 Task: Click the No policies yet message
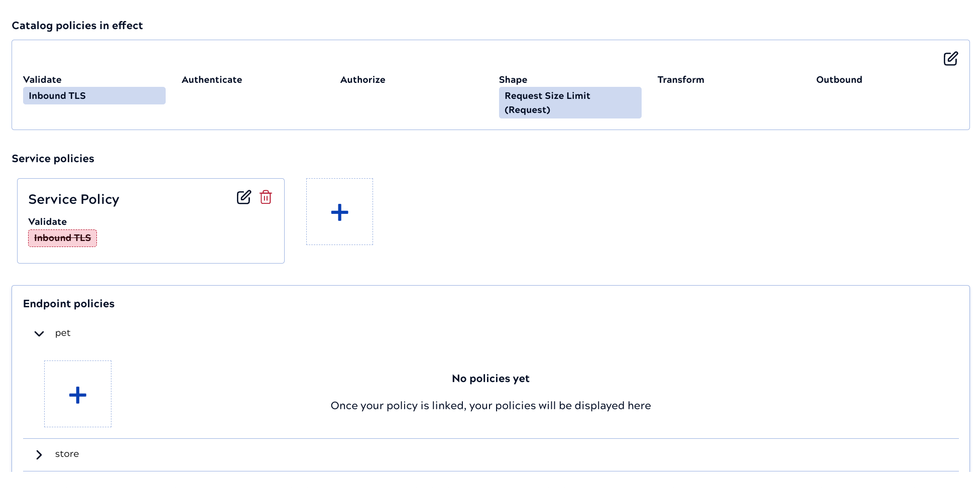pyautogui.click(x=491, y=379)
